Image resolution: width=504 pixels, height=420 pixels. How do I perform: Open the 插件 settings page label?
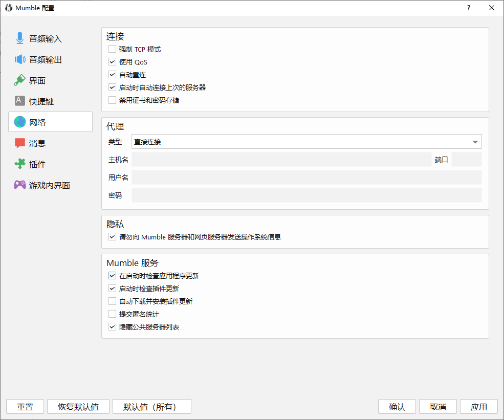point(37,165)
